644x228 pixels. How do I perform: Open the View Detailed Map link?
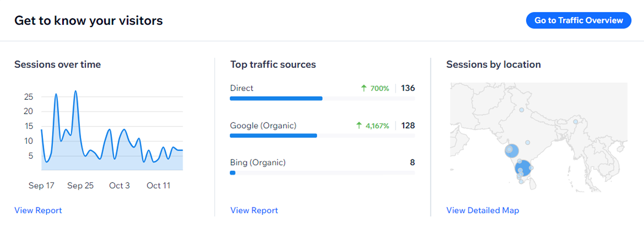[x=483, y=210]
